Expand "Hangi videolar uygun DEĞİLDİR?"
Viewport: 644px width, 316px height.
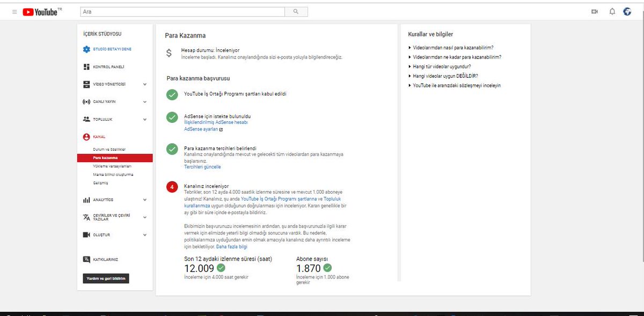pos(443,76)
